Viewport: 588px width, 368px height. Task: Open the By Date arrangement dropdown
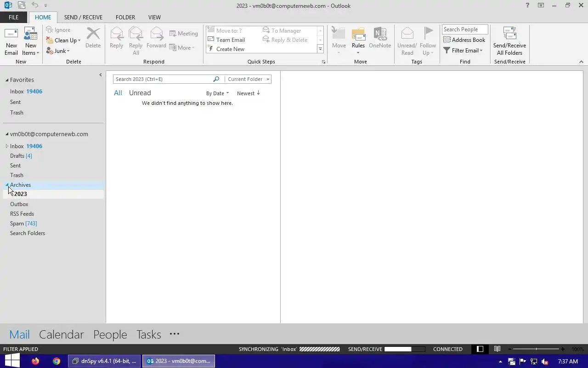point(217,93)
